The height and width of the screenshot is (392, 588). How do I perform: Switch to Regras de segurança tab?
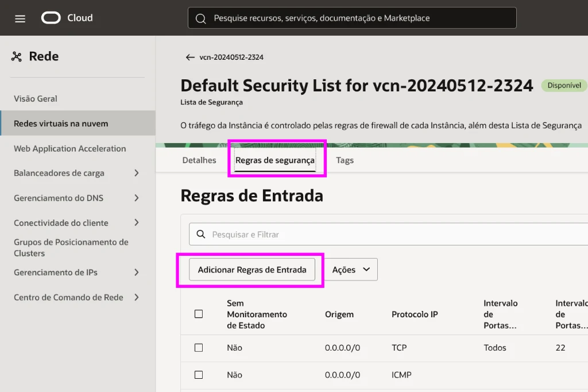click(275, 160)
